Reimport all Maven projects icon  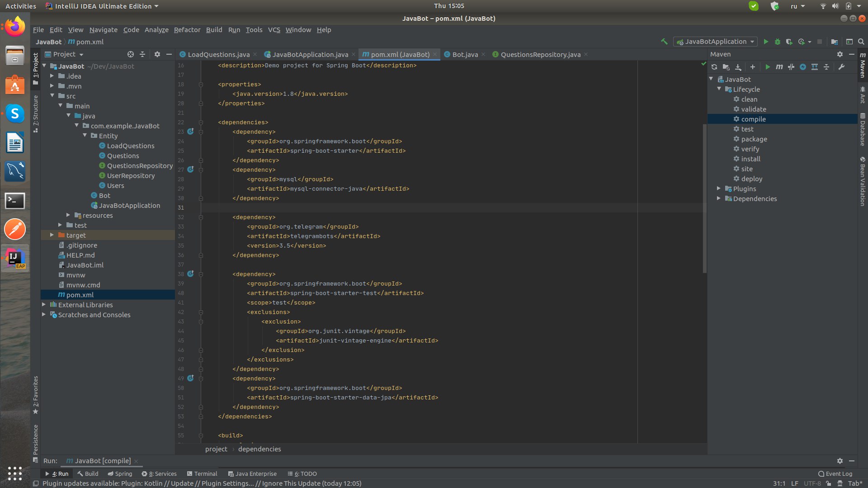pyautogui.click(x=714, y=67)
